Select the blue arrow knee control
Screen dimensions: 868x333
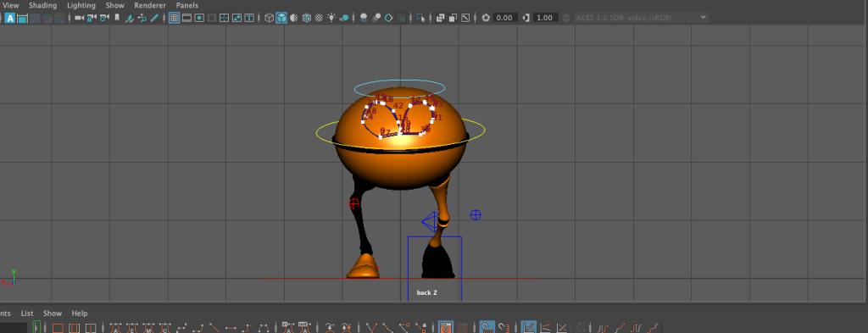[x=429, y=222]
